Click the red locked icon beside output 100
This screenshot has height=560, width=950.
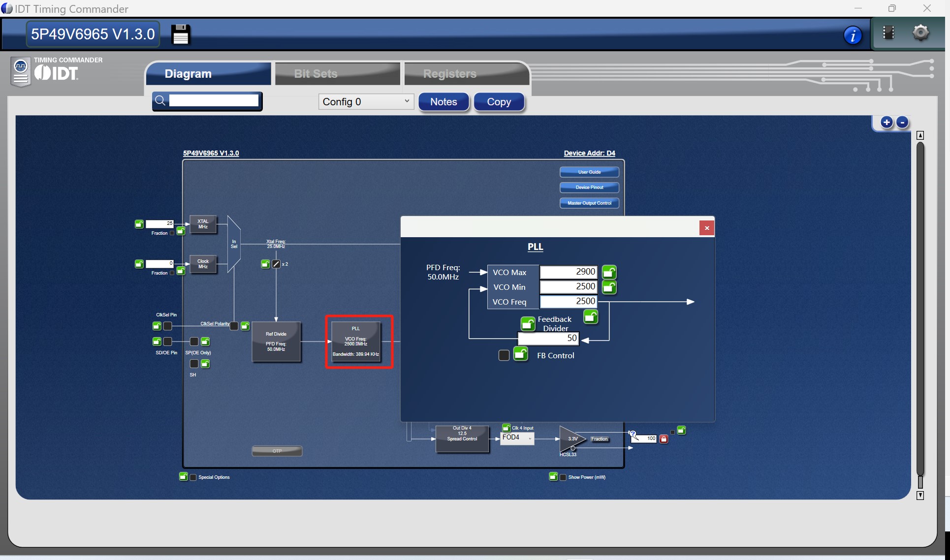point(664,438)
